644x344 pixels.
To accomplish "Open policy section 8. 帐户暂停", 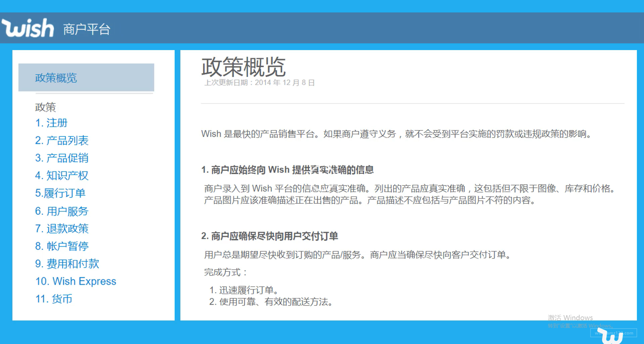I will 62,246.
